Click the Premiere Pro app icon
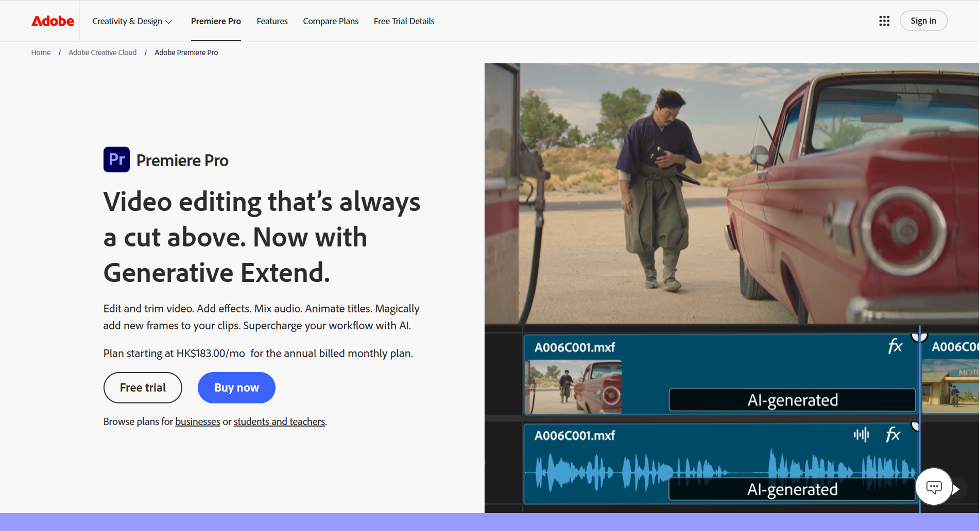This screenshot has width=980, height=531. (x=116, y=160)
